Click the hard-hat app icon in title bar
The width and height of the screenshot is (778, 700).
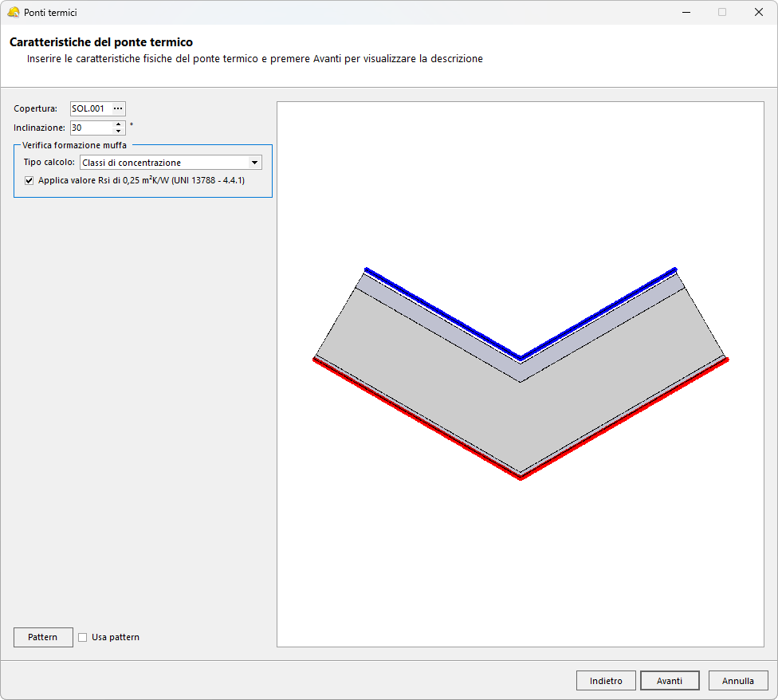[13, 13]
